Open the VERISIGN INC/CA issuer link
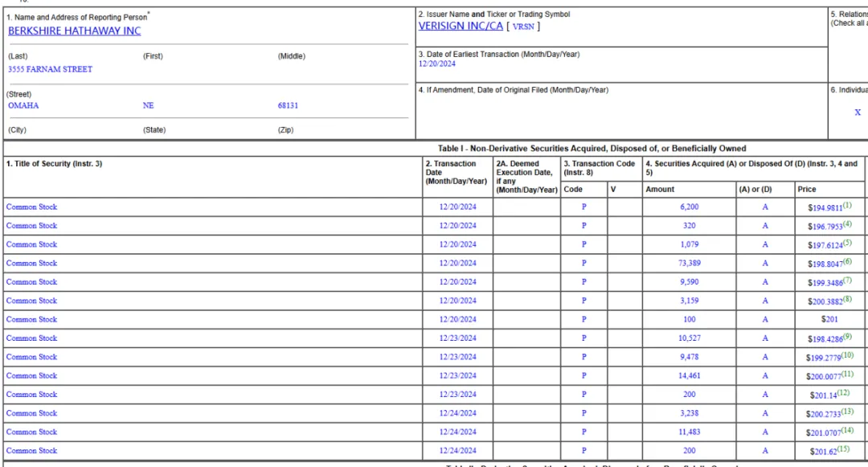This screenshot has width=868, height=467. point(461,26)
